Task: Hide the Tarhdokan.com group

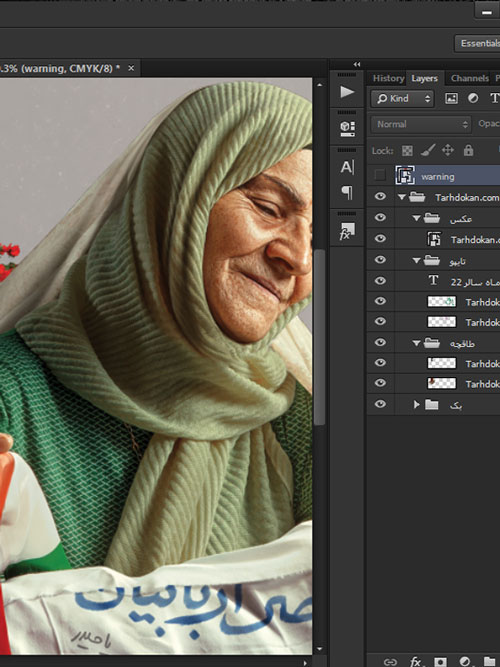Action: [x=380, y=196]
